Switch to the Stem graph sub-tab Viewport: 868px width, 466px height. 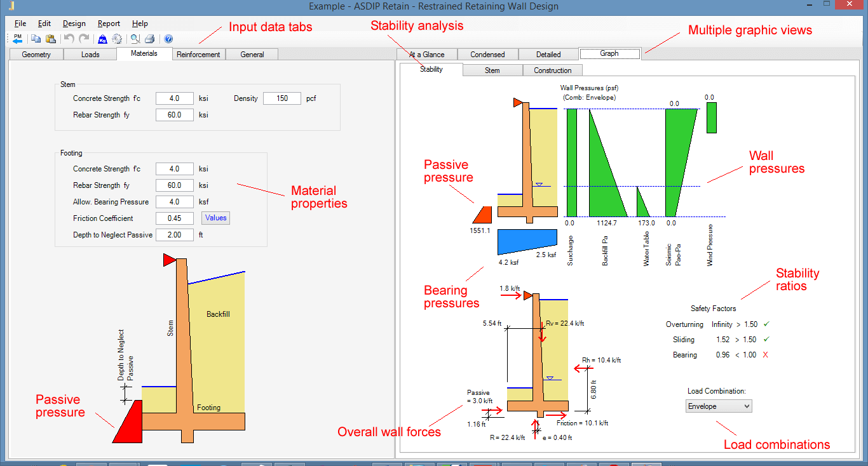click(492, 70)
